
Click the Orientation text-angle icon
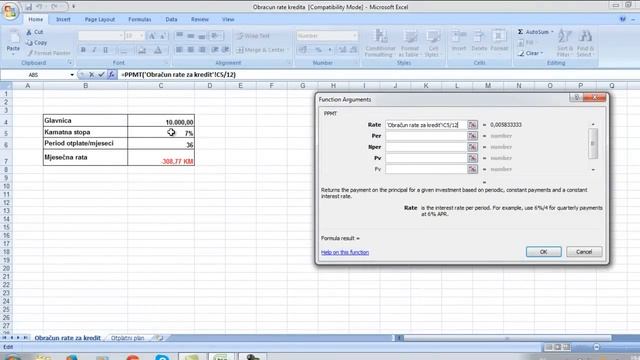(x=216, y=36)
